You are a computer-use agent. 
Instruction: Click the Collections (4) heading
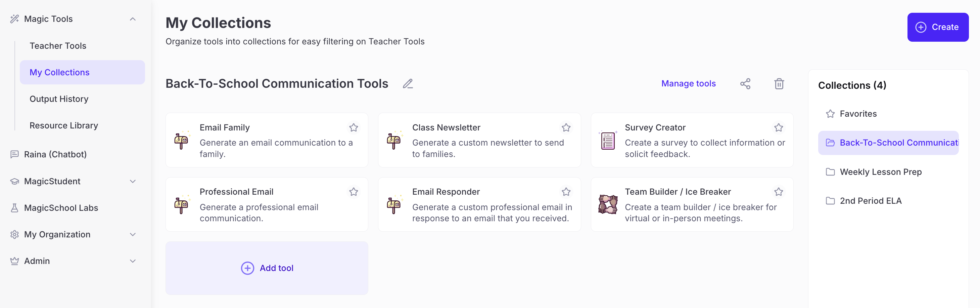[852, 85]
